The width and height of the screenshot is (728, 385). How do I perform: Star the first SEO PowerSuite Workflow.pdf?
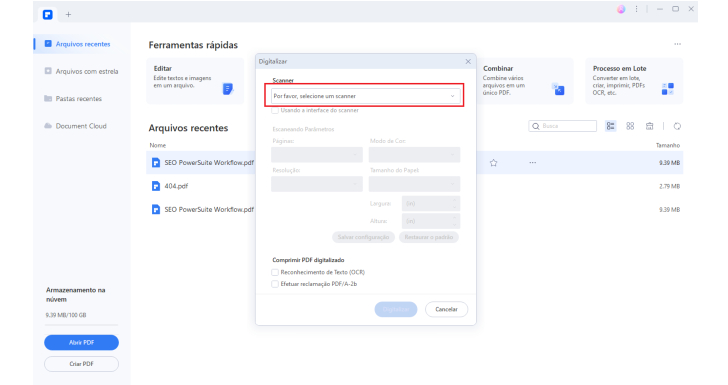pyautogui.click(x=494, y=163)
